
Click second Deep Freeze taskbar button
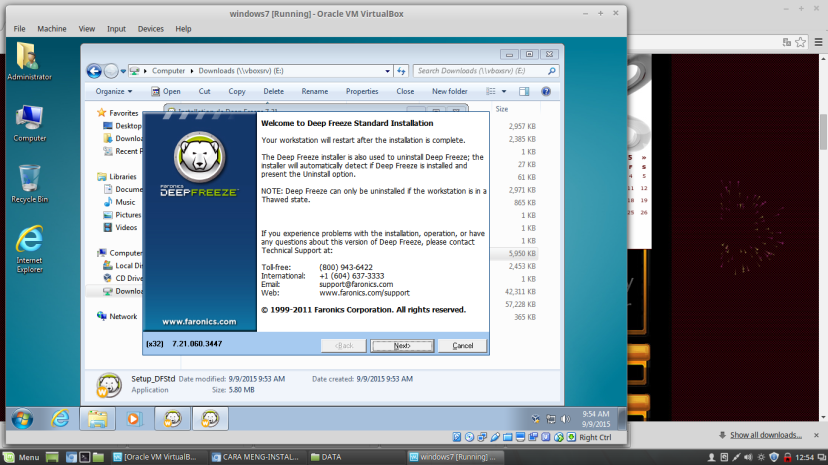210,419
